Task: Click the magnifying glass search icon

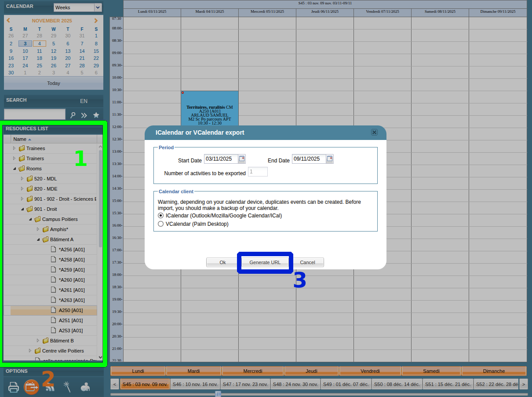Action: (73, 115)
